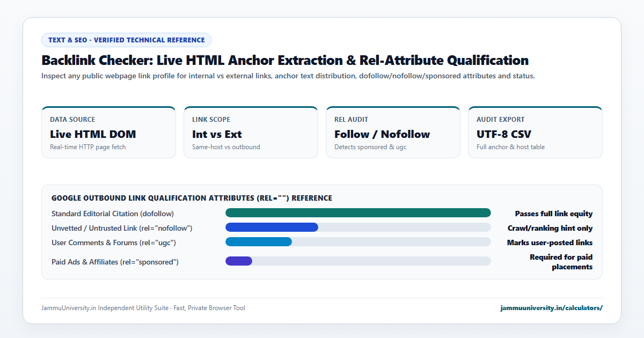
Task: Click 'Marks user-posted links' text
Action: point(550,243)
